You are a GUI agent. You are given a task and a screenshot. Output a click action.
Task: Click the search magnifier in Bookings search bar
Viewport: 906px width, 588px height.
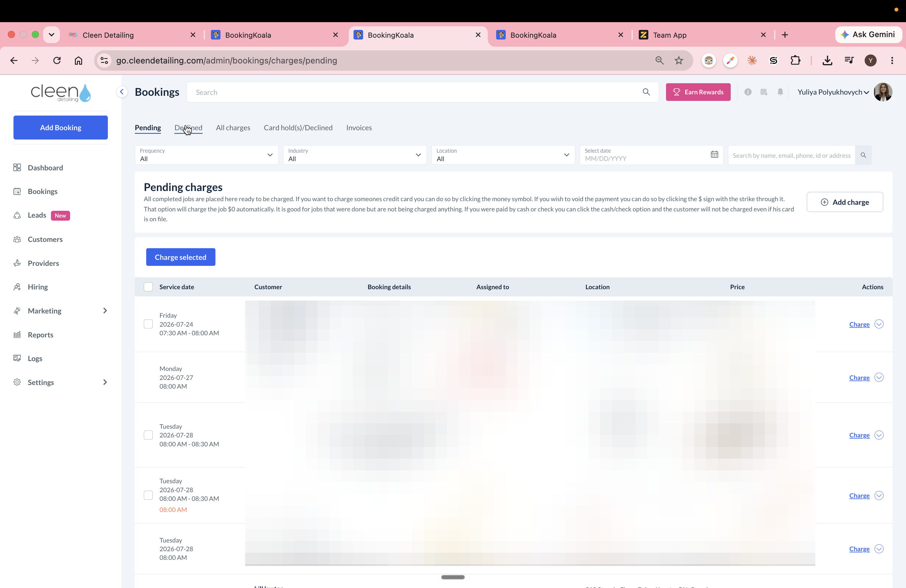coord(646,92)
